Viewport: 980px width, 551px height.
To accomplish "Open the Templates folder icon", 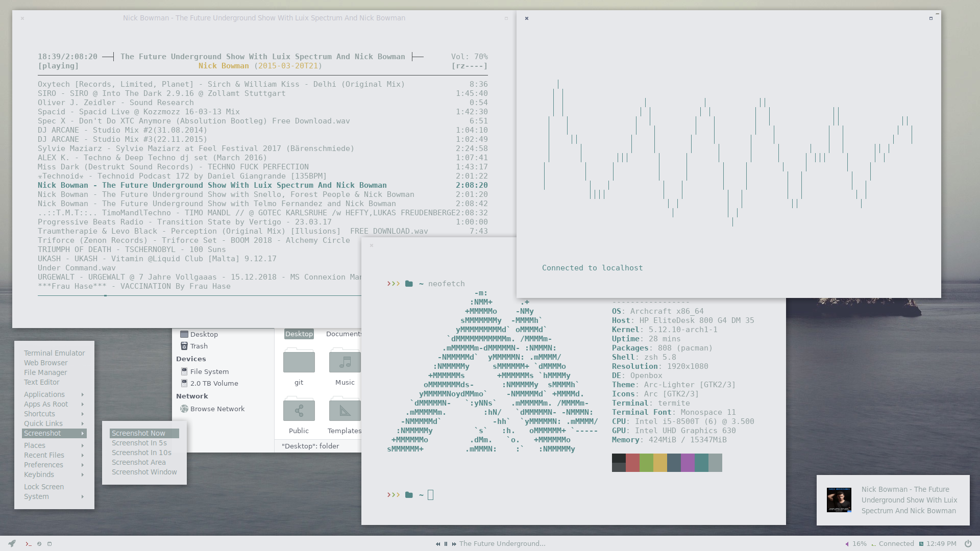I will click(345, 410).
